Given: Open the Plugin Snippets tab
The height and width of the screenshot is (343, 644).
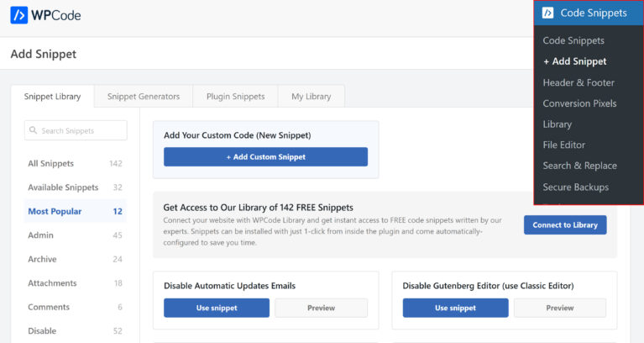Looking at the screenshot, I should (x=235, y=96).
